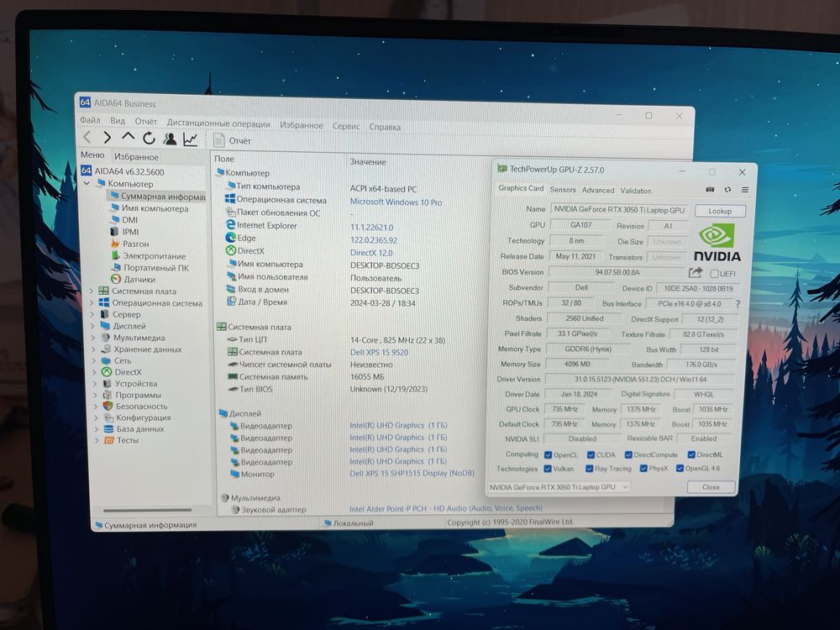Viewport: 840px width, 630px height.
Task: Open the Файл menu
Action: [x=90, y=120]
